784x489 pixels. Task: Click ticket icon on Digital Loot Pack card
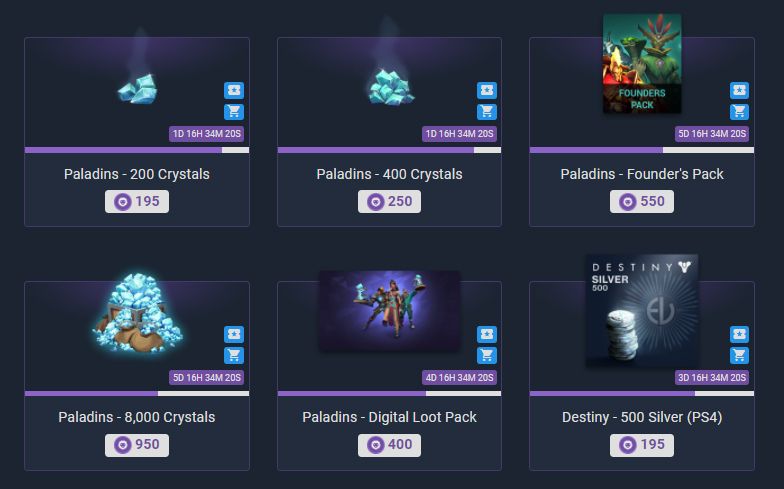tap(486, 334)
